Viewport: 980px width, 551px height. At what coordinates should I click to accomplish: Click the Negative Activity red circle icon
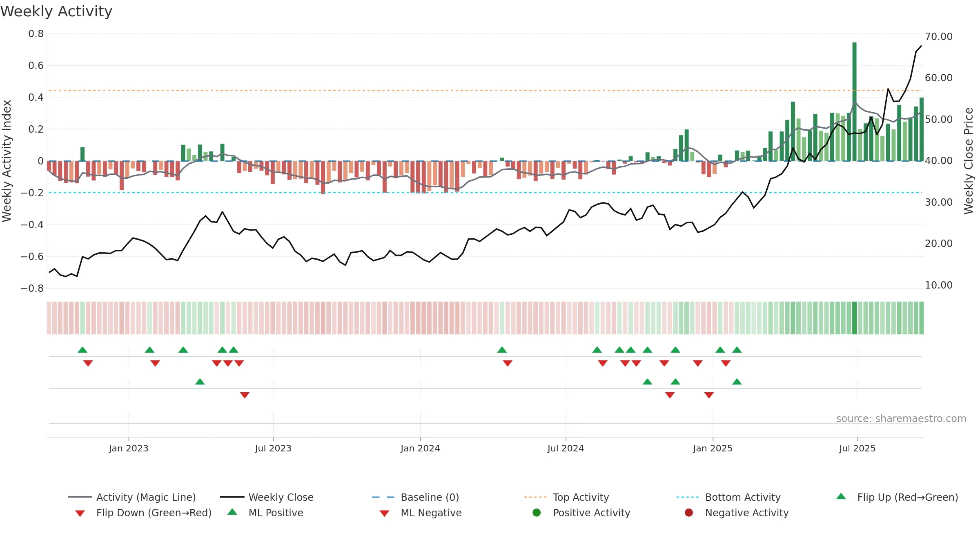click(689, 513)
